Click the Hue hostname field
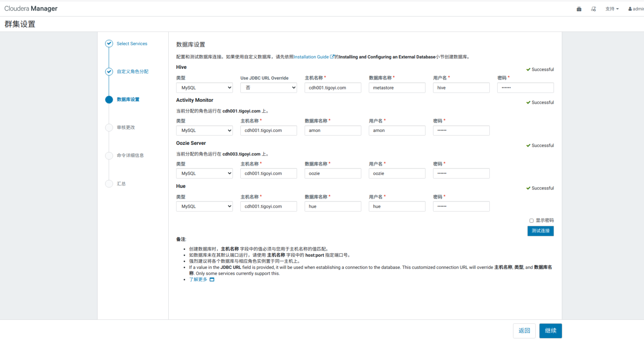644x342 pixels. (268, 206)
